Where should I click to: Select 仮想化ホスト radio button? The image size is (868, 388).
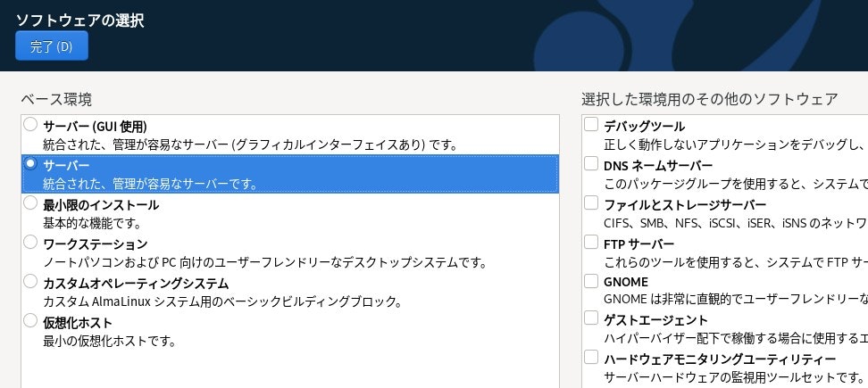pyautogui.click(x=30, y=321)
